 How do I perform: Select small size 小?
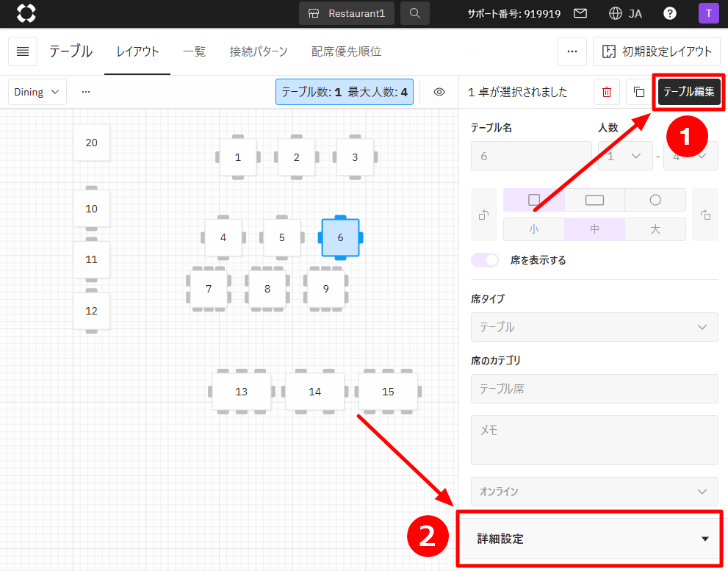534,229
